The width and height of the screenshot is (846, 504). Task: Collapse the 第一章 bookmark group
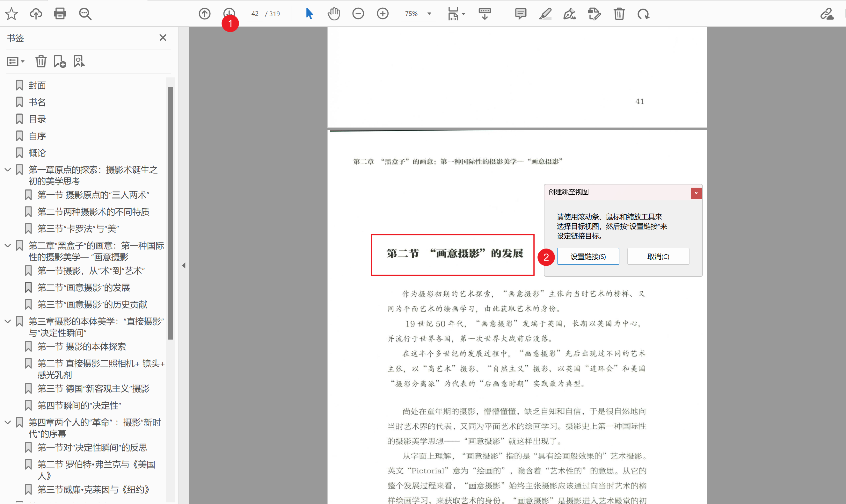[8, 169]
